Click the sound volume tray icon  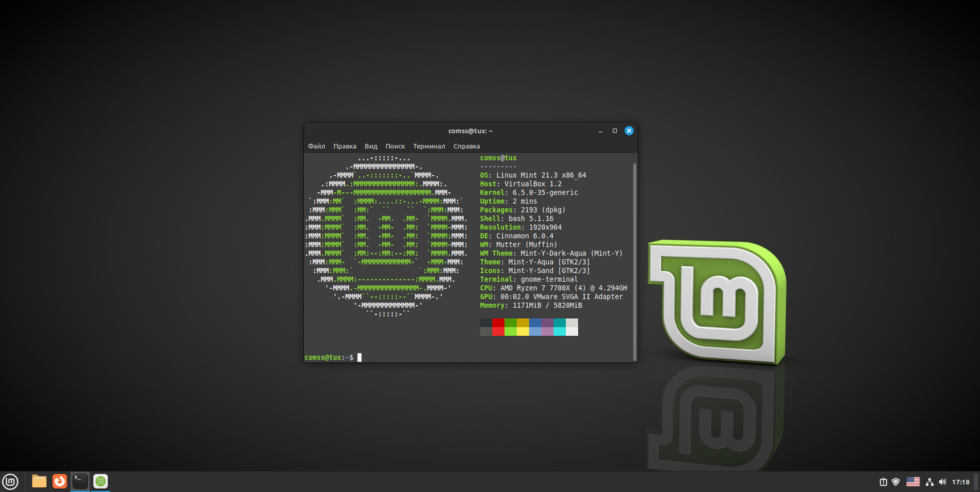tap(942, 482)
